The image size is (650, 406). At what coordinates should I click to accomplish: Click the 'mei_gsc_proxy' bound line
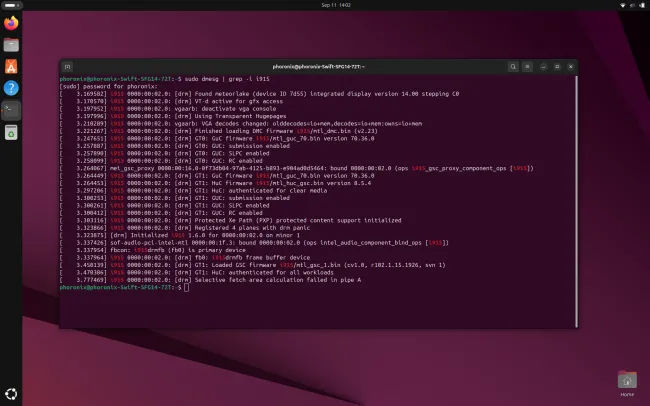pyautogui.click(x=297, y=168)
